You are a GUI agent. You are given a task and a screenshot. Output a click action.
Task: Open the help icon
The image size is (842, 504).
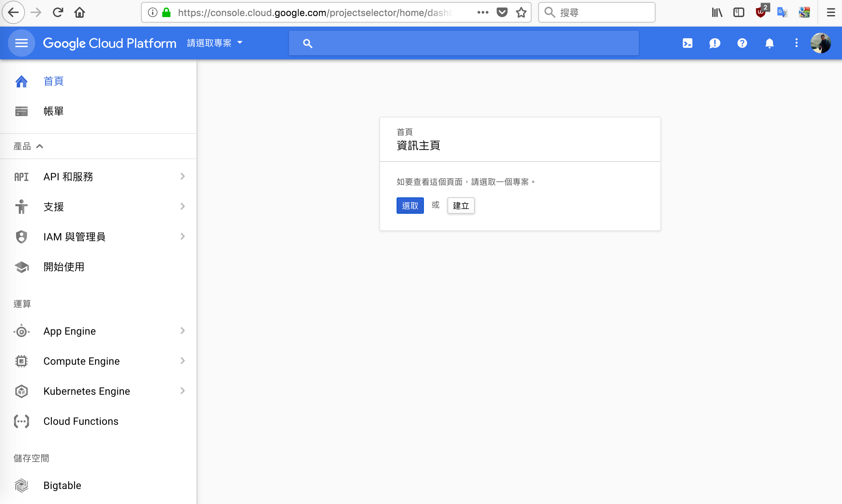742,43
